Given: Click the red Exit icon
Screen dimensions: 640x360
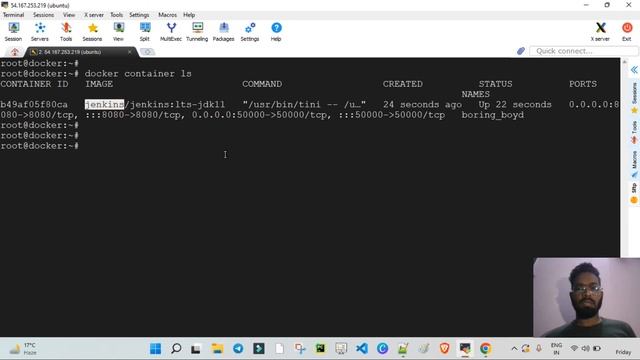Looking at the screenshot, I should pyautogui.click(x=627, y=32).
